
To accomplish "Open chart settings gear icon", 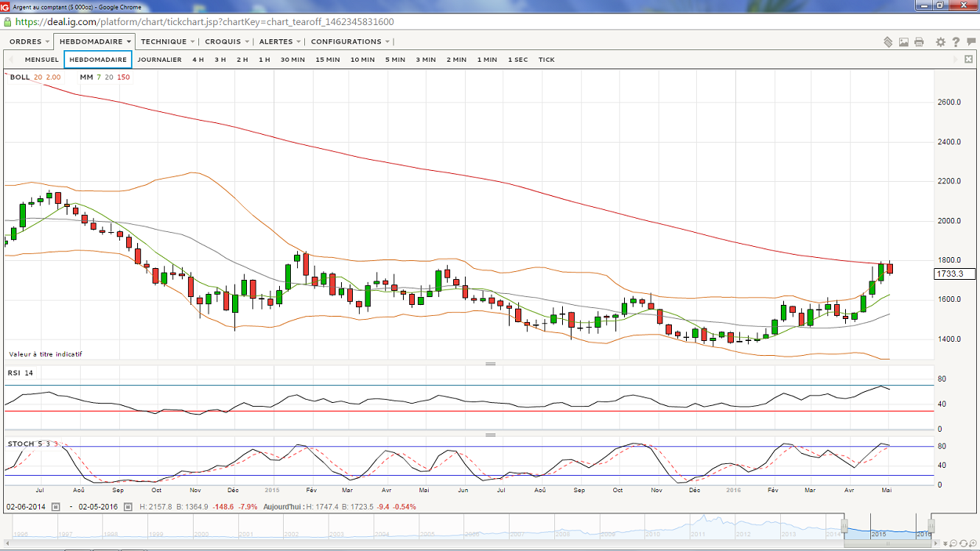I will (941, 42).
